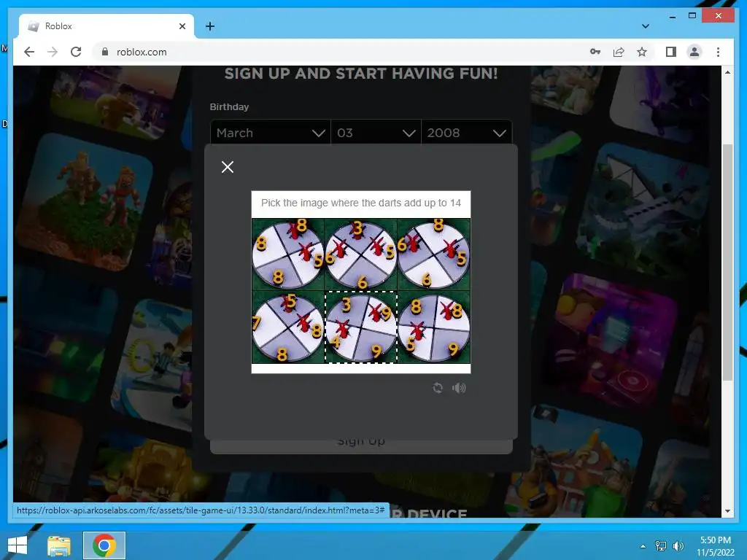The height and width of the screenshot is (560, 747).
Task: Bookmark this page with star icon
Action: [x=642, y=52]
